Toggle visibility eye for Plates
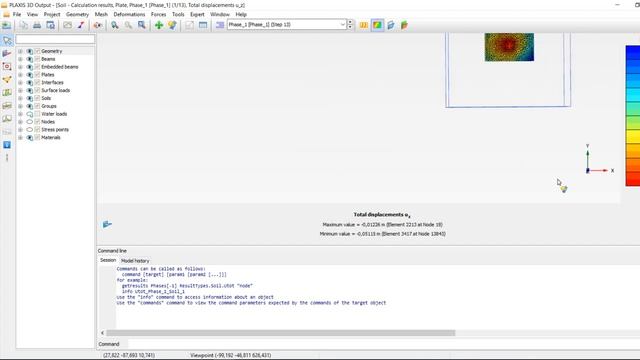 point(30,75)
